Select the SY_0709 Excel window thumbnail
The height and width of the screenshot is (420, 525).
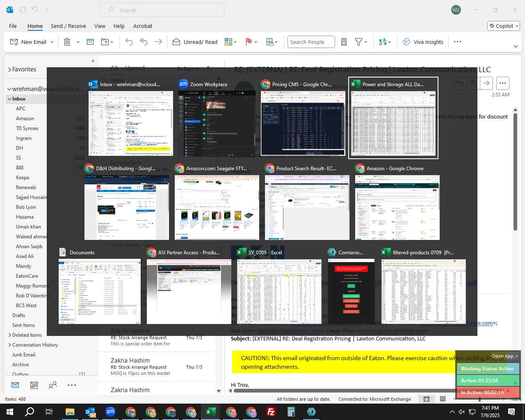coord(279,286)
